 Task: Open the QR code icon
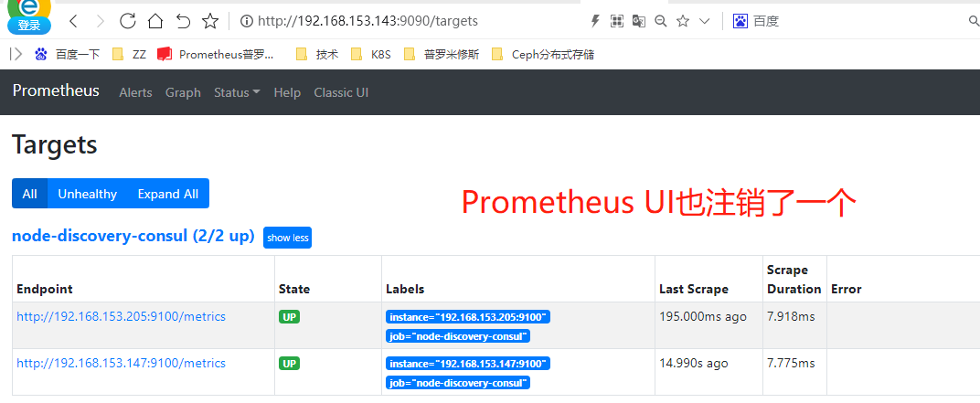tap(617, 21)
